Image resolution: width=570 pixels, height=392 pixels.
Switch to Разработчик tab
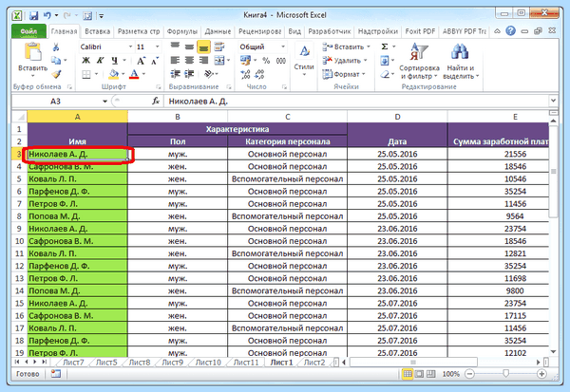pyautogui.click(x=330, y=31)
